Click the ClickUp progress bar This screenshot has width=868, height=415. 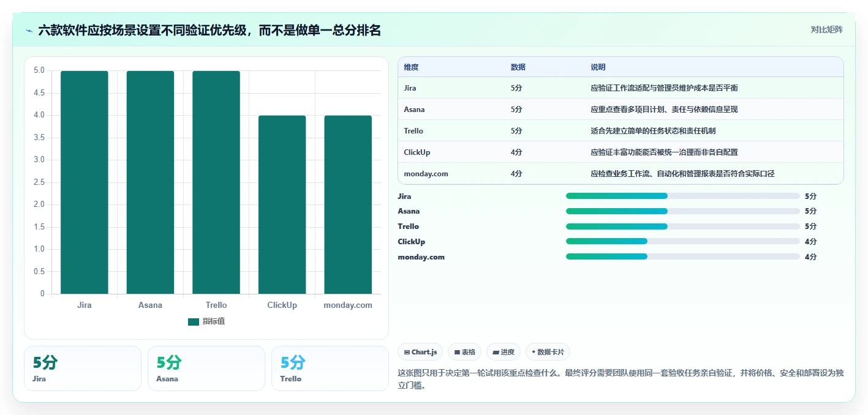(683, 242)
